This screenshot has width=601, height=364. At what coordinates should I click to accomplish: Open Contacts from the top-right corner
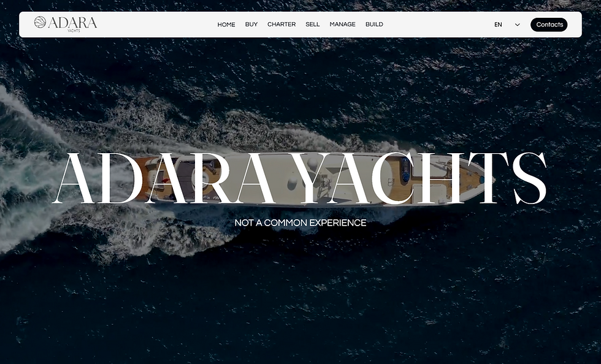[549, 25]
